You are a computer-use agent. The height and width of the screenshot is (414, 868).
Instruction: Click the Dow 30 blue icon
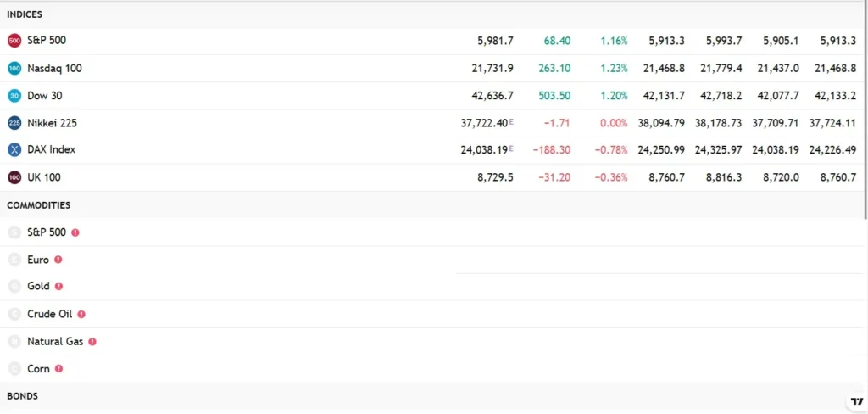[14, 96]
